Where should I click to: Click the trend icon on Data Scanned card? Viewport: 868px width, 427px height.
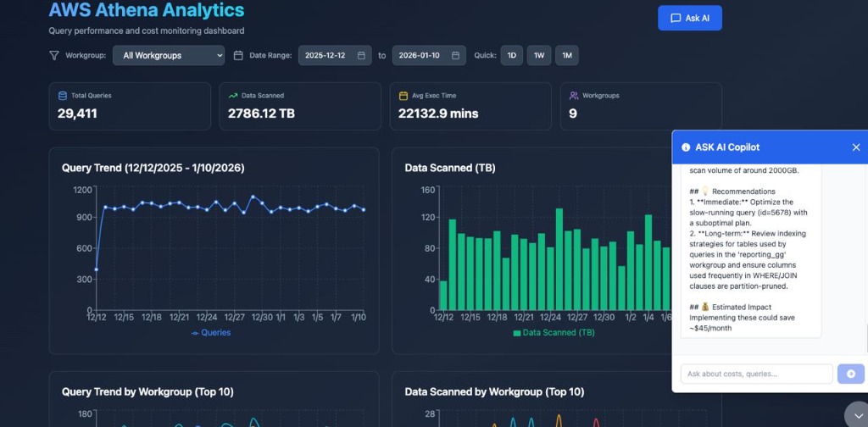coord(233,96)
